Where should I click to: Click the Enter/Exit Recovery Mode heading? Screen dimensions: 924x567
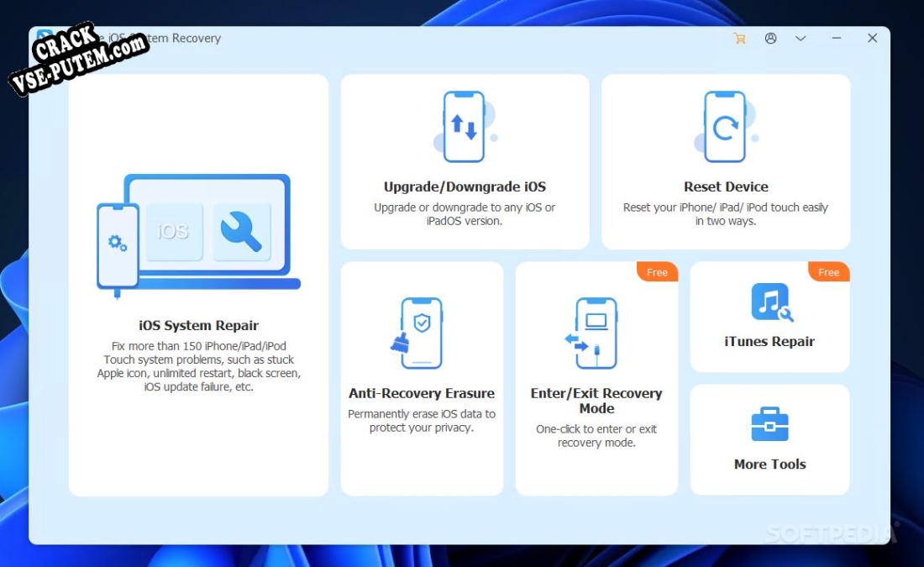pos(596,401)
